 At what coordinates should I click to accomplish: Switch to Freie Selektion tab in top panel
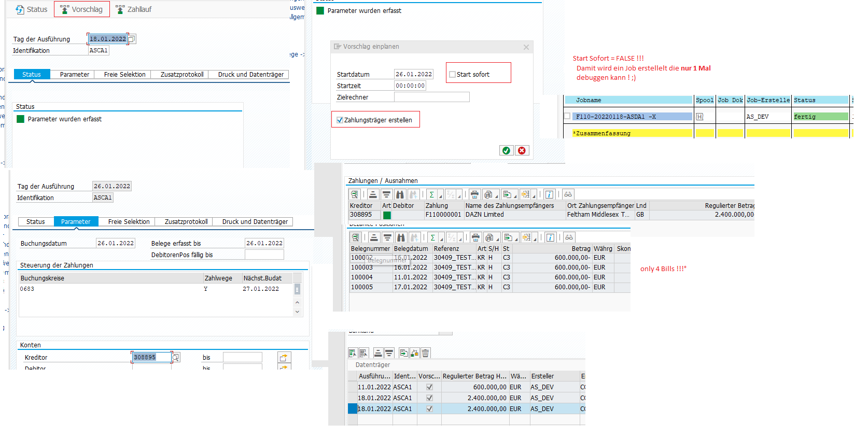pos(124,75)
